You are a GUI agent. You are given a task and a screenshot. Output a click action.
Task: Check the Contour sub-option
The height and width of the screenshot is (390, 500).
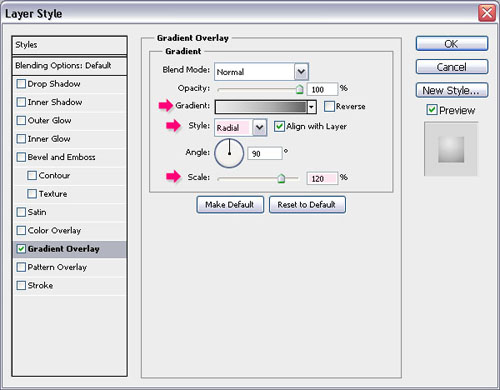click(32, 175)
